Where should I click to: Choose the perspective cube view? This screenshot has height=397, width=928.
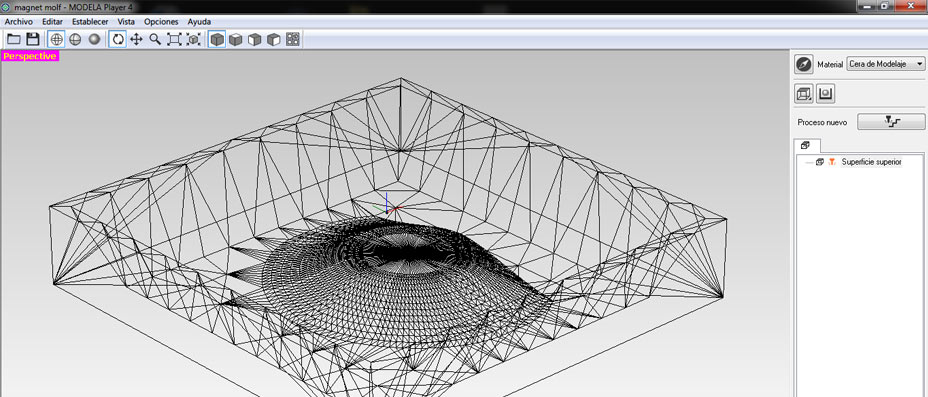click(217, 40)
